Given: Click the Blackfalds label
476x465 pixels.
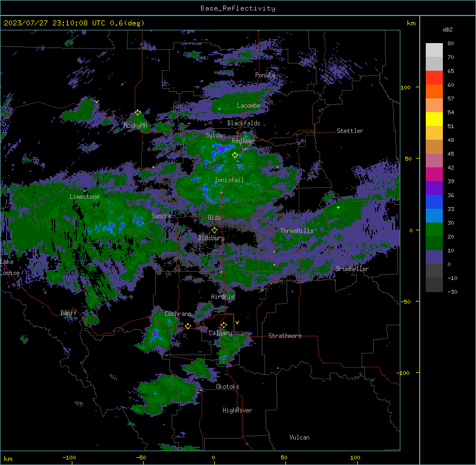Looking at the screenshot, I should (244, 123).
